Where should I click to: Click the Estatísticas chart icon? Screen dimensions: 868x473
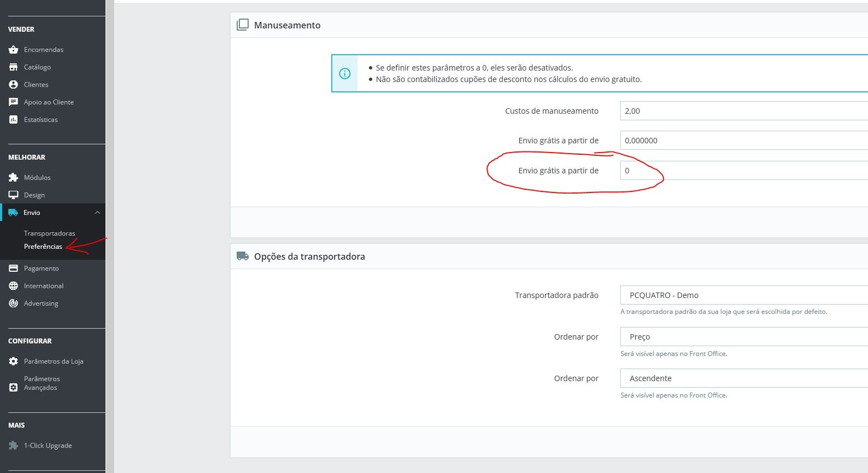(14, 120)
